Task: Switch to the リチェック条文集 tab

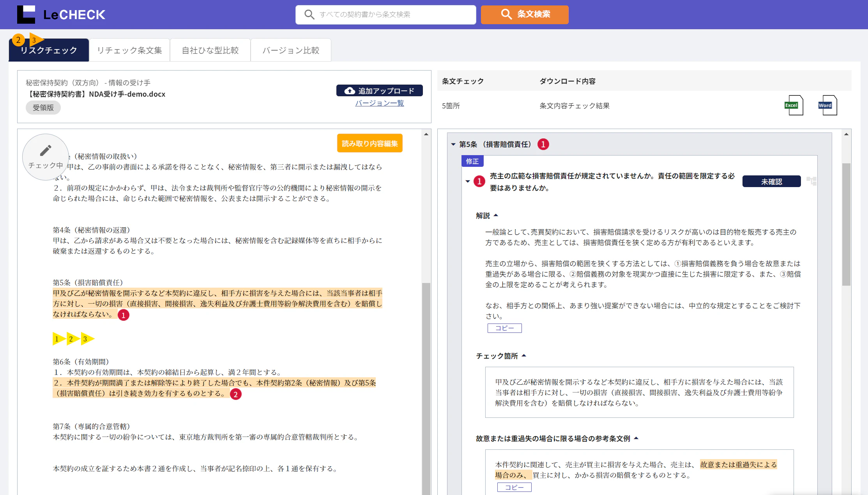Action: [x=129, y=50]
